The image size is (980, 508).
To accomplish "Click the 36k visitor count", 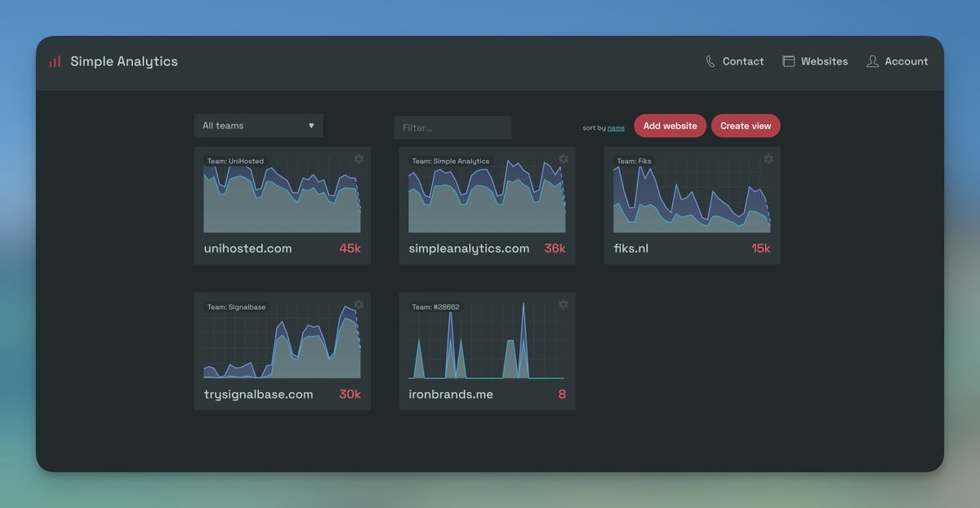I will (555, 248).
